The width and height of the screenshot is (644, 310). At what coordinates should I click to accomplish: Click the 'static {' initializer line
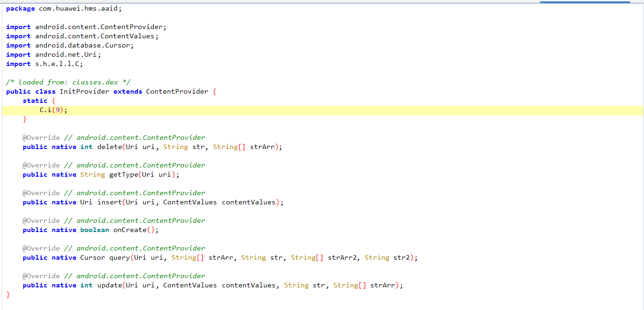coord(39,101)
